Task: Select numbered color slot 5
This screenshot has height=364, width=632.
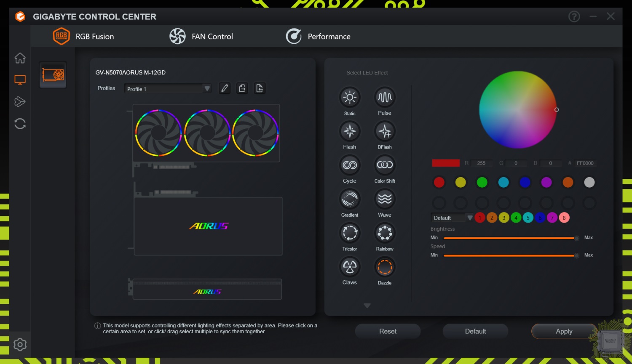Action: click(528, 218)
